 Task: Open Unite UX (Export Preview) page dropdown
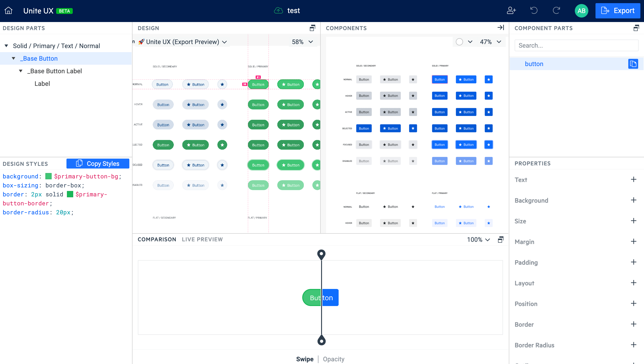tap(183, 42)
